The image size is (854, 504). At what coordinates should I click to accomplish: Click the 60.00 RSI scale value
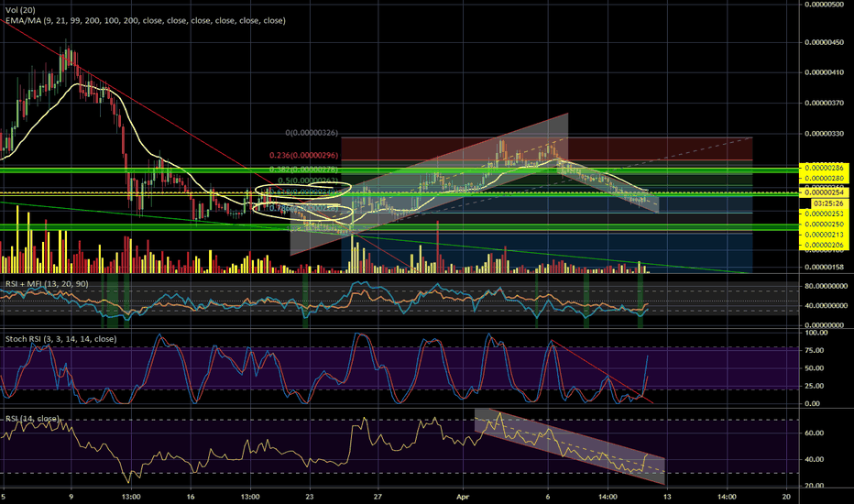[814, 433]
